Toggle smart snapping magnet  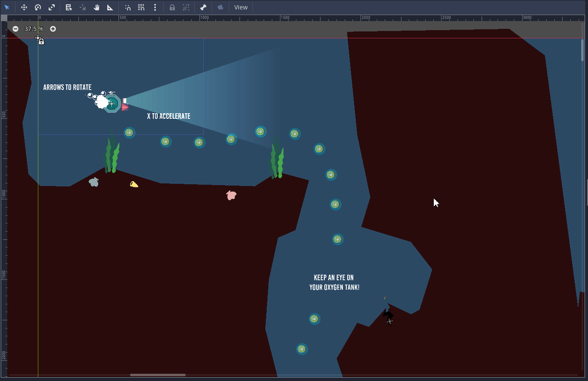[128, 7]
